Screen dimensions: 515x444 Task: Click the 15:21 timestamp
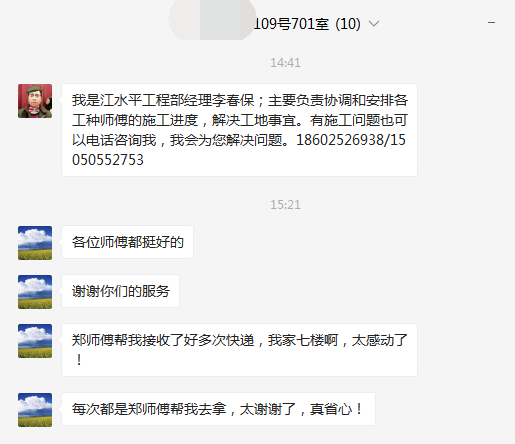285,205
